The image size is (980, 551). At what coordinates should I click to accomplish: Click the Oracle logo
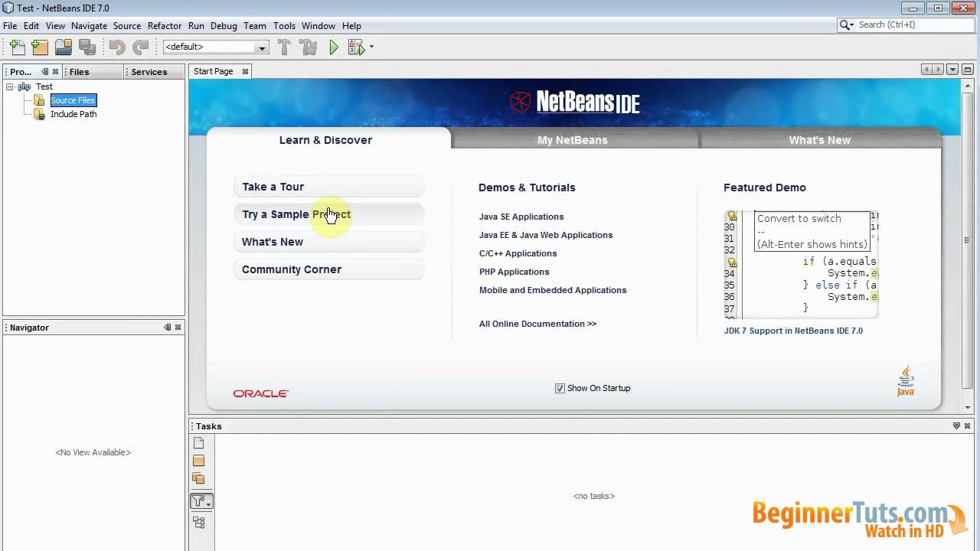pyautogui.click(x=261, y=393)
